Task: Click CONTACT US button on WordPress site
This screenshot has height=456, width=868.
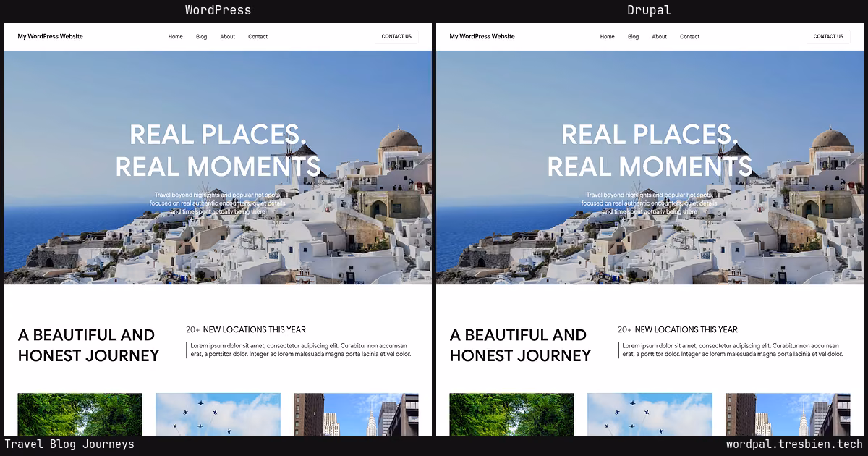Action: [396, 37]
